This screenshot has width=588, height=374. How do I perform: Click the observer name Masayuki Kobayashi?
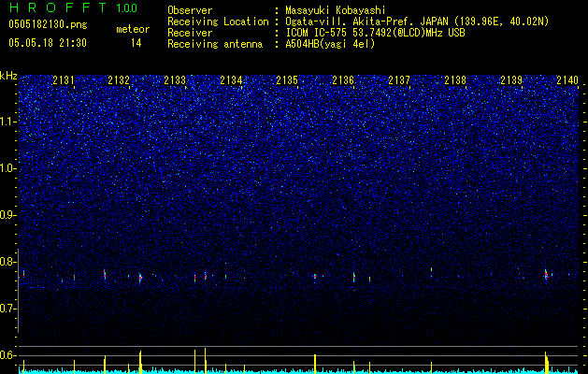click(336, 11)
